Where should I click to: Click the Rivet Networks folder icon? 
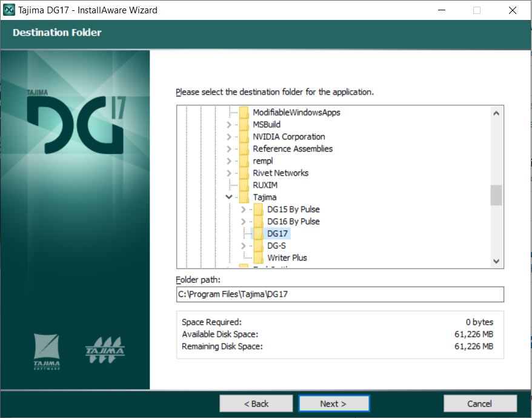click(x=244, y=173)
